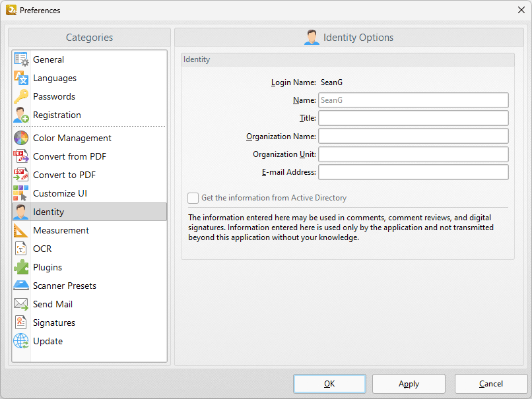Click the Registration user icon

click(x=21, y=115)
